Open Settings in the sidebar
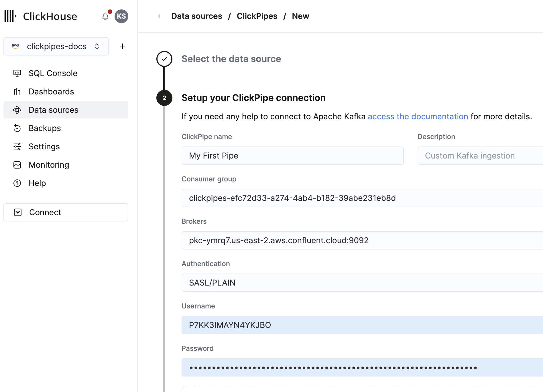This screenshot has height=392, width=543. [44, 146]
